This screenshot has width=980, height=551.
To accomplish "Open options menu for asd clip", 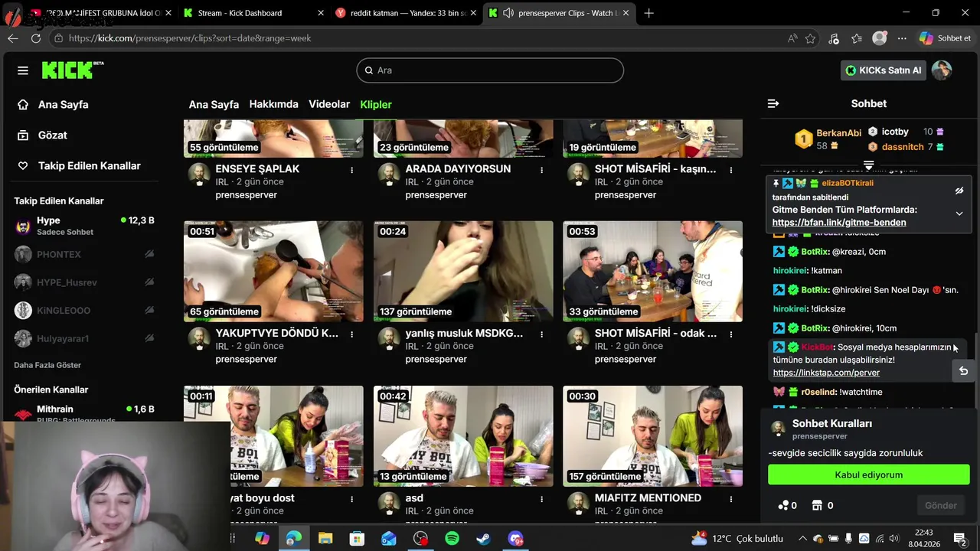I will [x=541, y=499].
